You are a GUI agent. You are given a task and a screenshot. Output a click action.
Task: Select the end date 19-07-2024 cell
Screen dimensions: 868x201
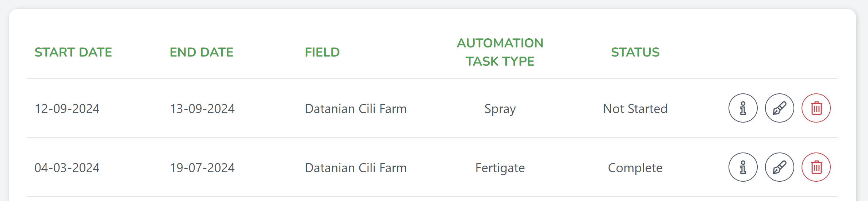202,168
